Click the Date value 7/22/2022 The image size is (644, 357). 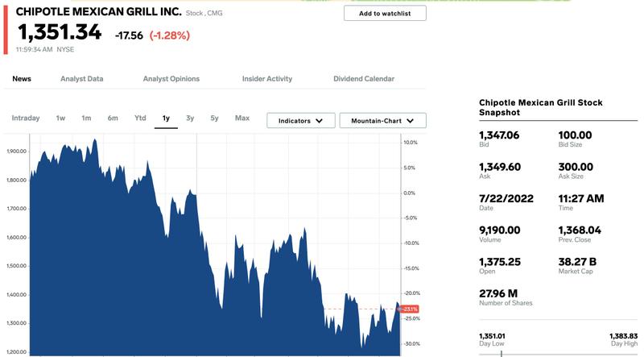tap(506, 198)
